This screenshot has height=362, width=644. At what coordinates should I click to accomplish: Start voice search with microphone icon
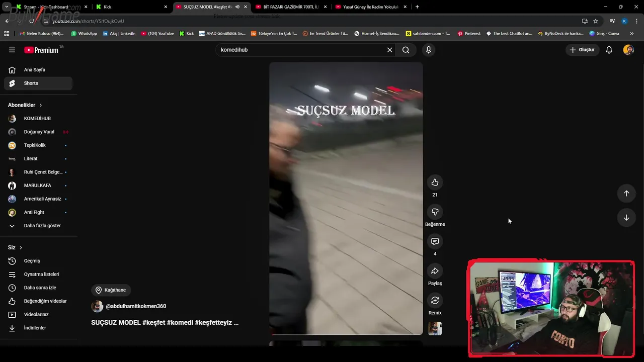click(429, 50)
